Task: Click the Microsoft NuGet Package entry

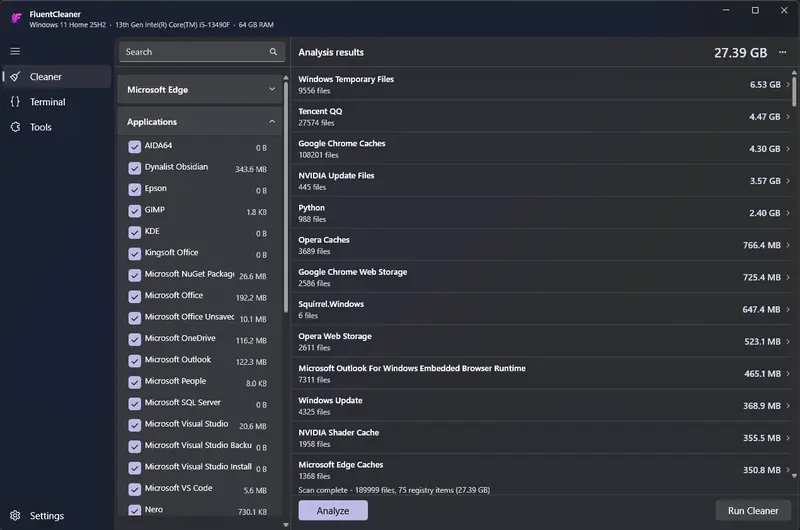Action: (x=200, y=275)
